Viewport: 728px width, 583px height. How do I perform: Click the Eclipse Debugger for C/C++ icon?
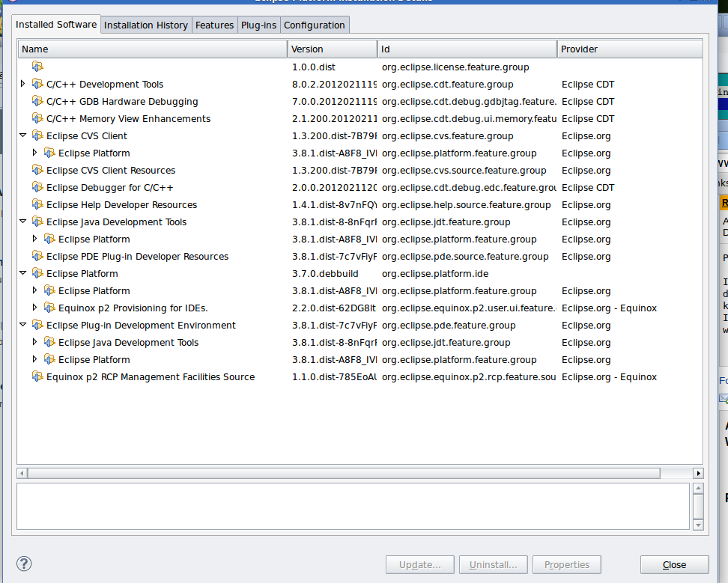(37, 187)
